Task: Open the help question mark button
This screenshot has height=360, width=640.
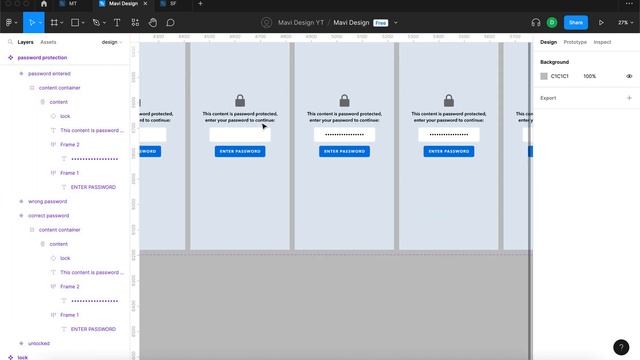Action: [621, 347]
